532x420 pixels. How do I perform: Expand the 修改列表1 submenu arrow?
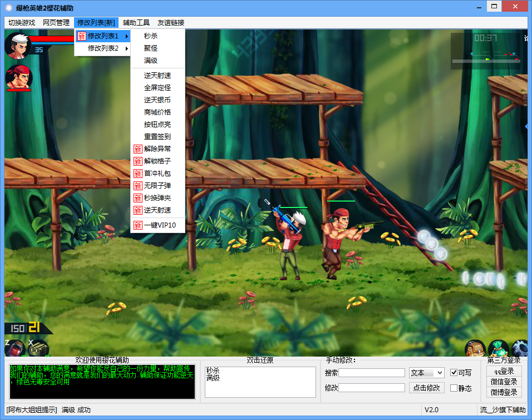coord(126,36)
